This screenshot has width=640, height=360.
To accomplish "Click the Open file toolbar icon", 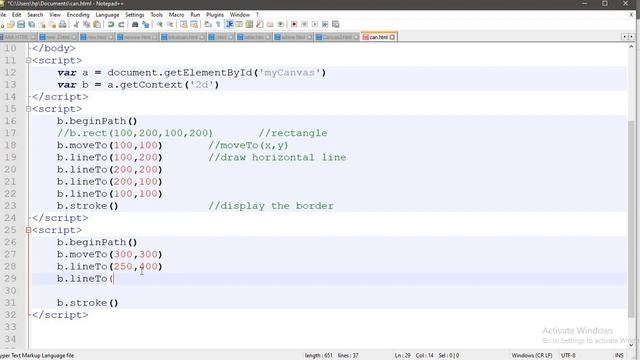I will [x=11, y=24].
